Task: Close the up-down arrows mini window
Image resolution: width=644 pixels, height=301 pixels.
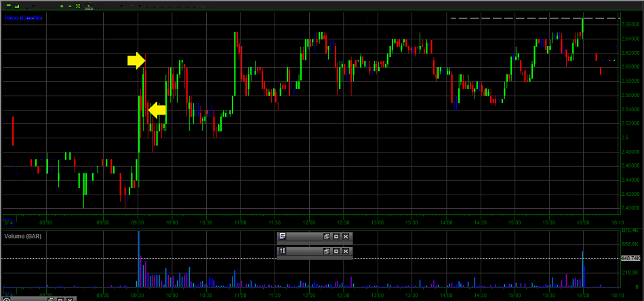Action: 346,251
